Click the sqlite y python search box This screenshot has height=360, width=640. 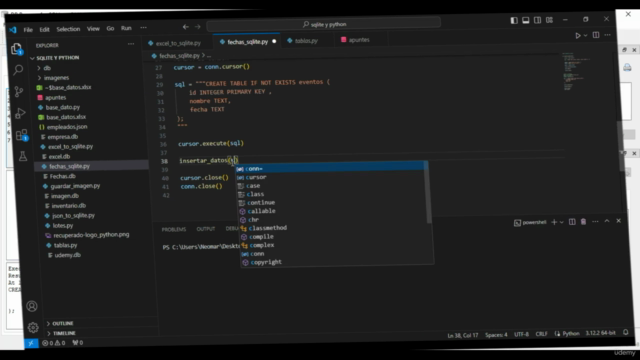pyautogui.click(x=324, y=24)
